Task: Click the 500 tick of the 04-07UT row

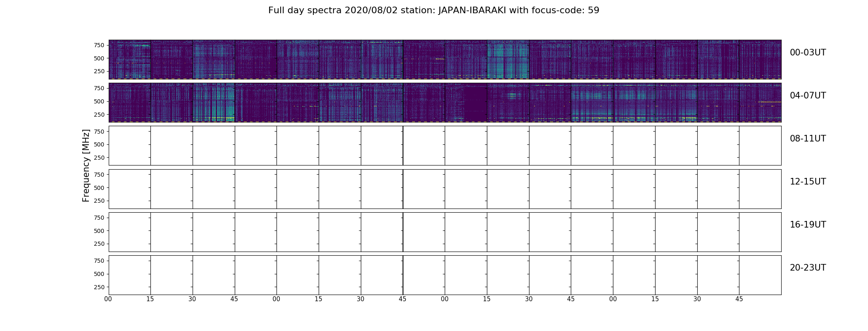Action: tap(99, 101)
